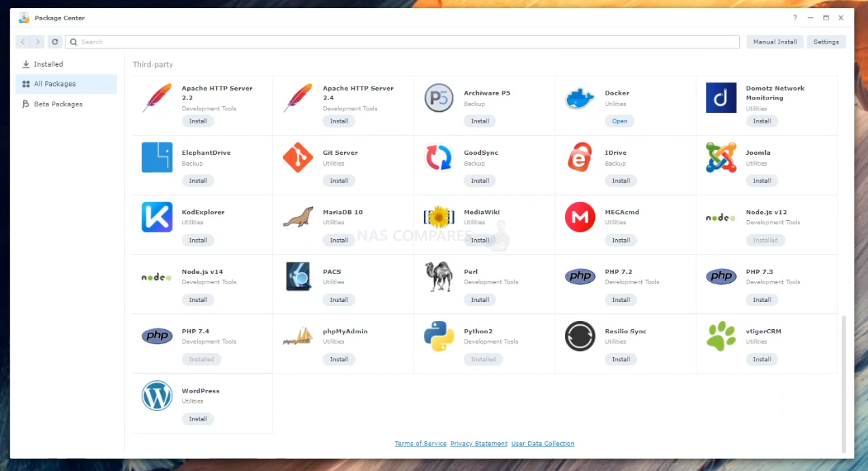This screenshot has height=471, width=868.
Task: Open Manual Install
Action: [775, 42]
